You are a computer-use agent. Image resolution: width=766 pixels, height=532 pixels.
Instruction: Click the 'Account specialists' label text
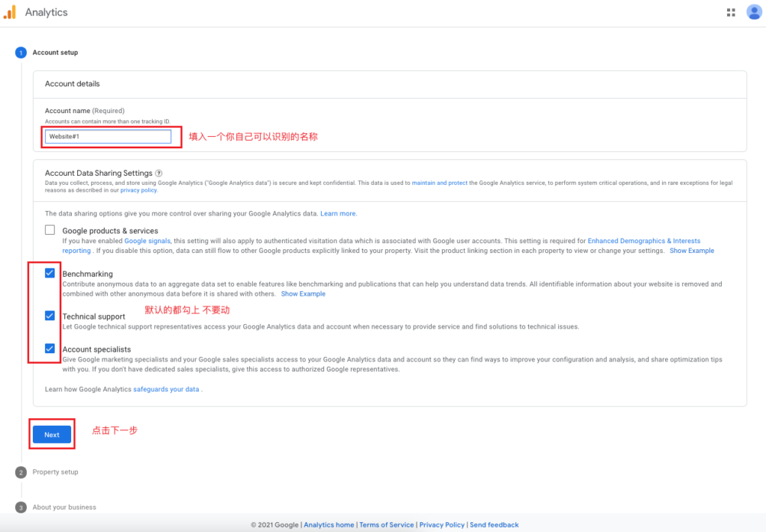96,349
